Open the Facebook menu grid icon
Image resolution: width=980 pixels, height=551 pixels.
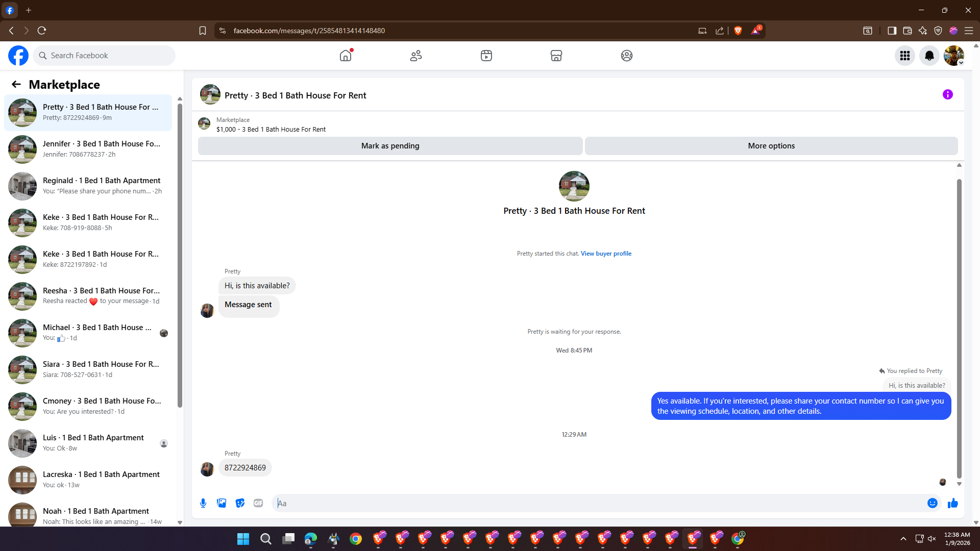[x=905, y=56]
